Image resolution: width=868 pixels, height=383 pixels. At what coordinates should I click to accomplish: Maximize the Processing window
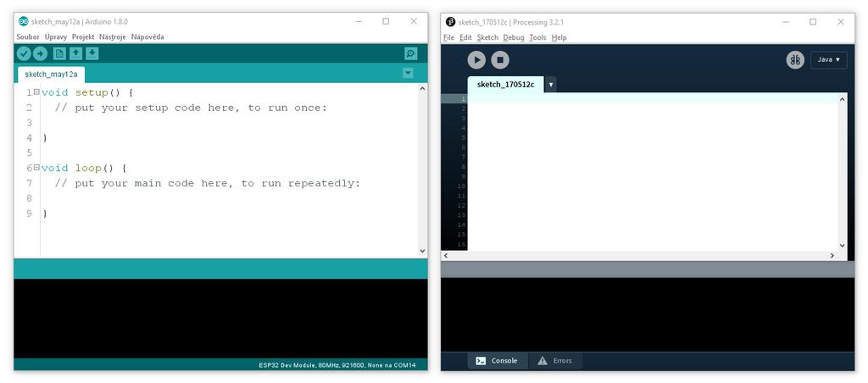tap(813, 22)
